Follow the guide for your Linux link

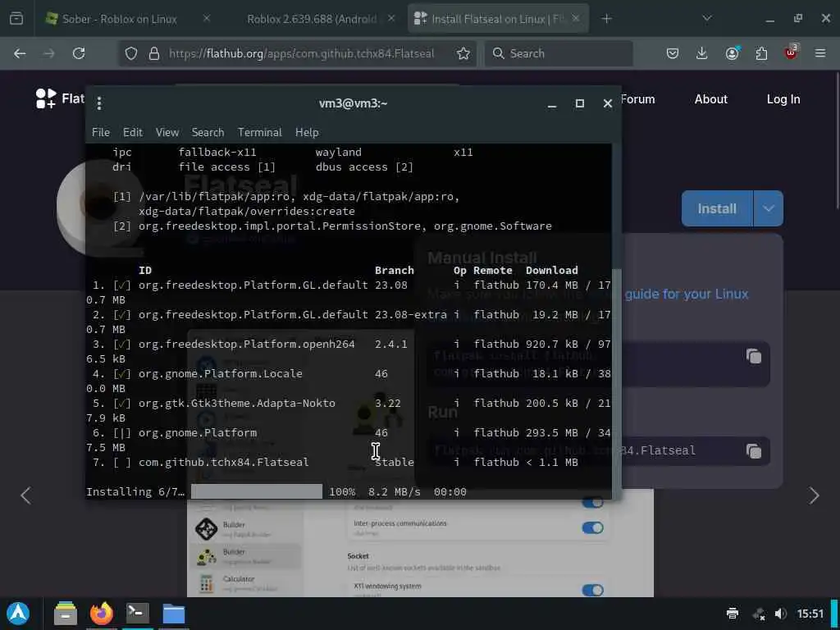[x=687, y=294]
